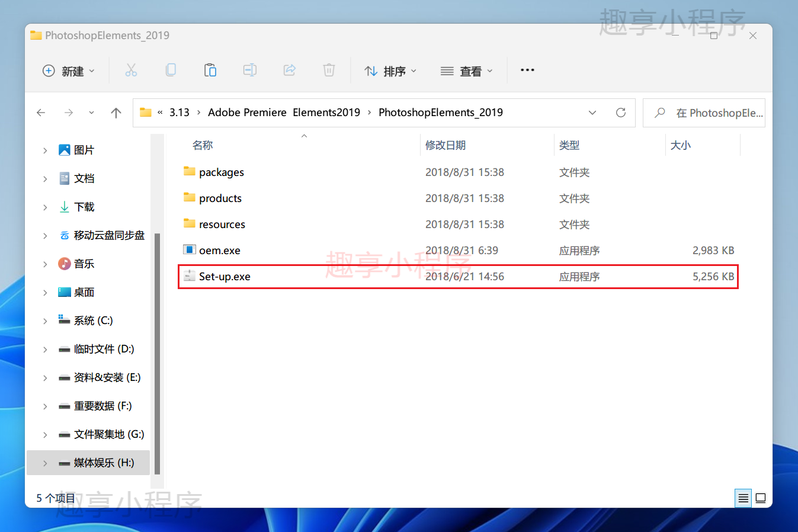Expand the address bar history dropdown
The height and width of the screenshot is (532, 798).
pyautogui.click(x=592, y=113)
